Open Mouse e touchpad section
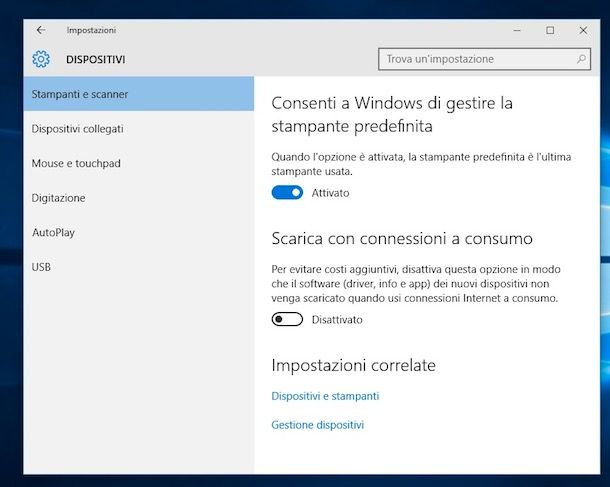Image resolution: width=610 pixels, height=487 pixels. tap(138, 163)
